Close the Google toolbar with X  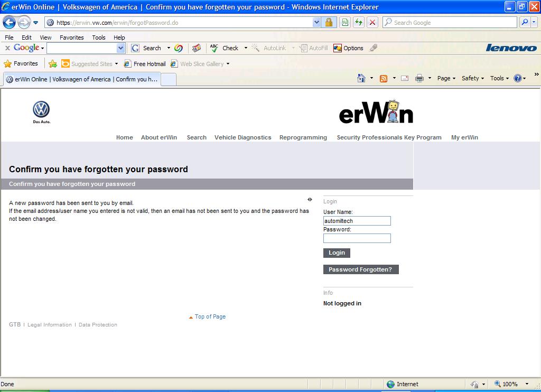pyautogui.click(x=7, y=48)
